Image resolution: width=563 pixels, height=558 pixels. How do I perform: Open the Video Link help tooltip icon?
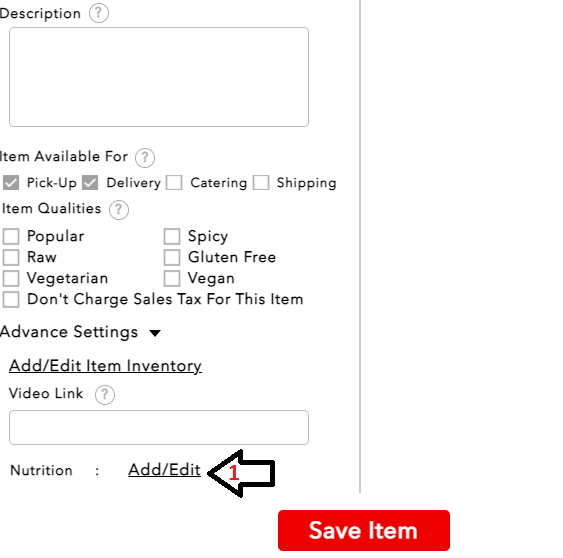(x=105, y=395)
